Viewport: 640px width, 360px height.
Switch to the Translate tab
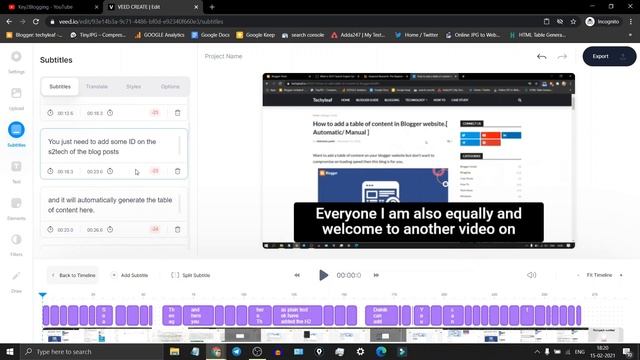pos(97,87)
